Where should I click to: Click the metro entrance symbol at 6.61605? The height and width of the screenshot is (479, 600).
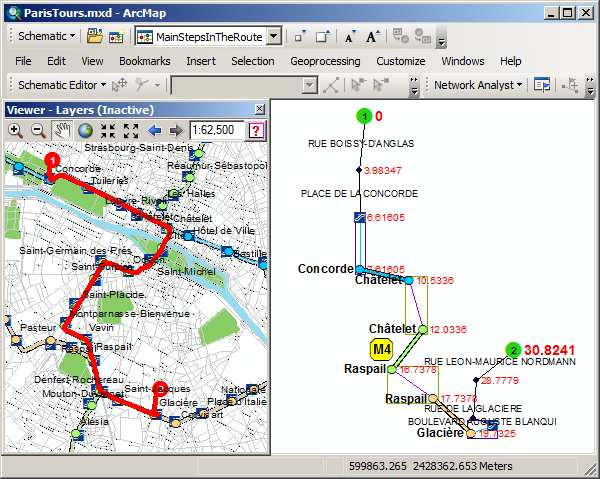click(x=360, y=218)
